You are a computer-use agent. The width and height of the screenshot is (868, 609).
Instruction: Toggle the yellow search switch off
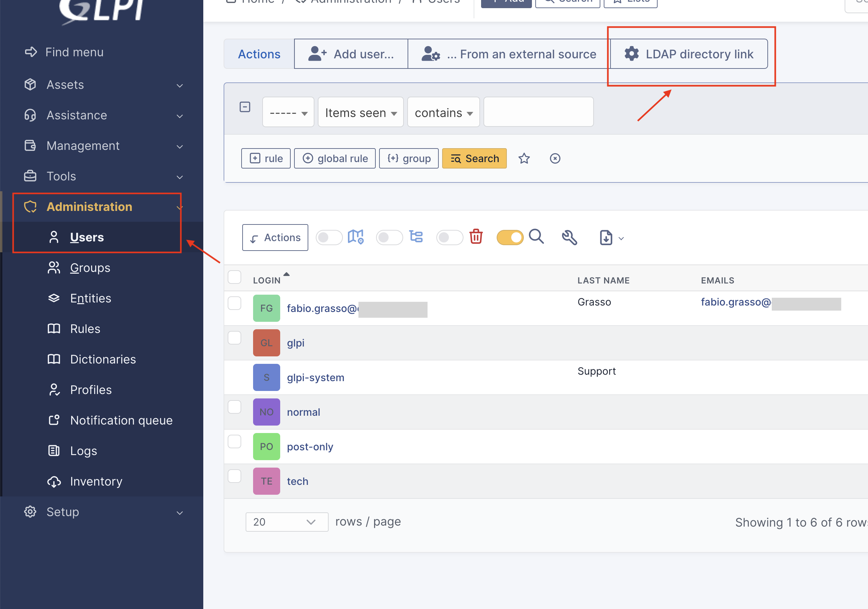click(x=510, y=238)
